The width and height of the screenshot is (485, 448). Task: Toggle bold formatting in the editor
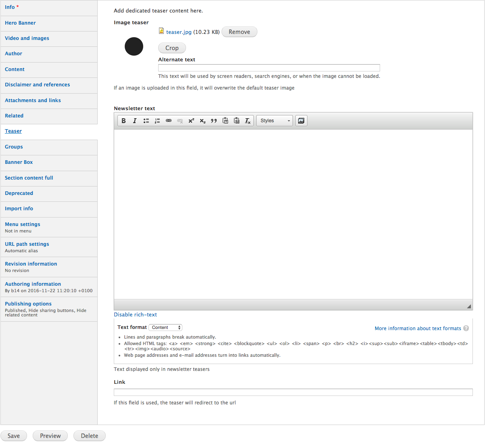[x=124, y=121]
